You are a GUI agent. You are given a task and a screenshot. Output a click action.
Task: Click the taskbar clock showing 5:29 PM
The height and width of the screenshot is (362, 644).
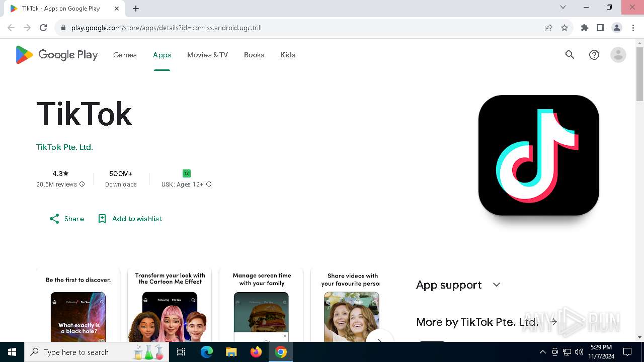coord(601,352)
